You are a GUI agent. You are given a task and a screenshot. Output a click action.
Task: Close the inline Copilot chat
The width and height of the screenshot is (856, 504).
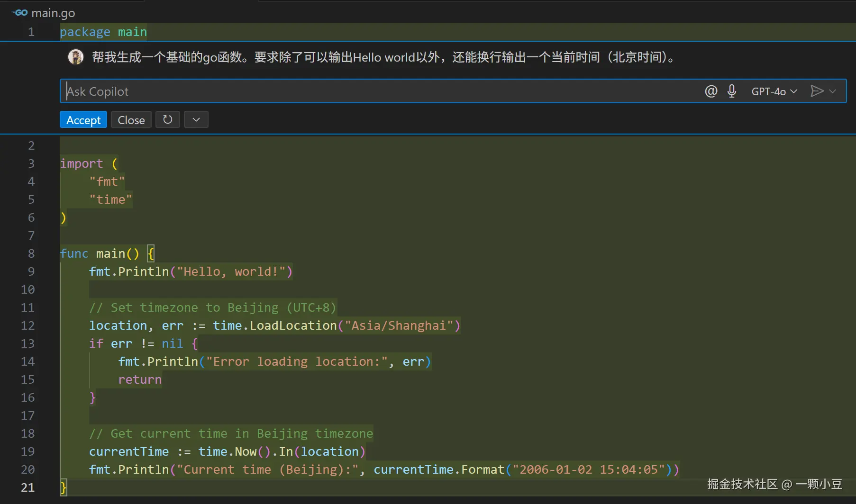(131, 120)
